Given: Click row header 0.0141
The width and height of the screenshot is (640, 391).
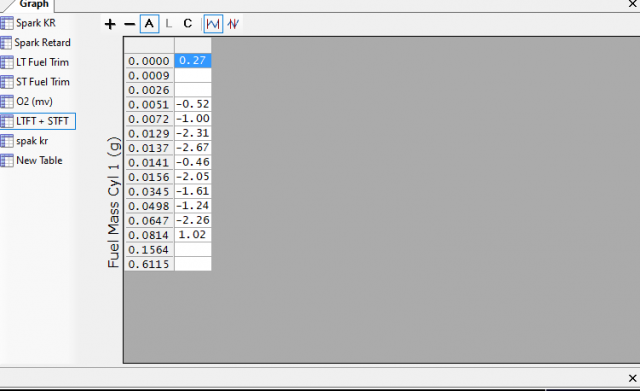Looking at the screenshot, I should (149, 162).
